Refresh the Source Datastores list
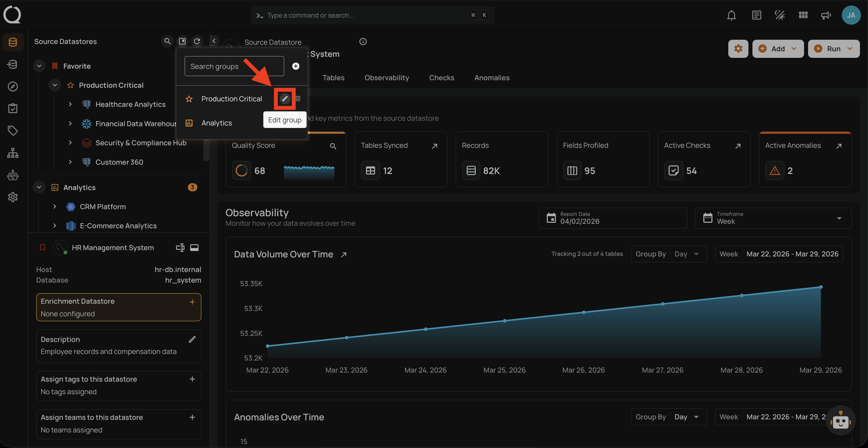 tap(197, 41)
